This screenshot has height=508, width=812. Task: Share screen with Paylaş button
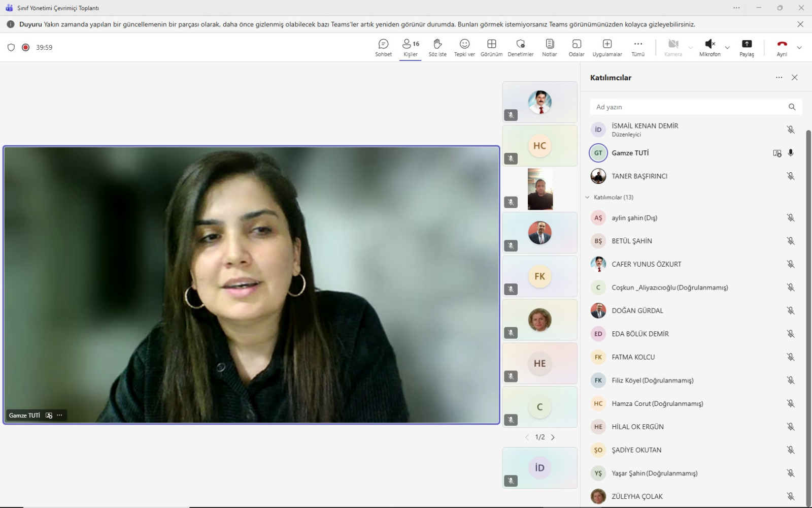[747, 47]
